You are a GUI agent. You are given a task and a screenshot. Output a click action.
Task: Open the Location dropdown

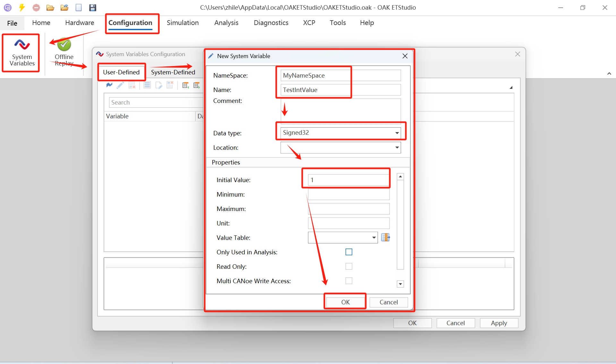click(397, 148)
